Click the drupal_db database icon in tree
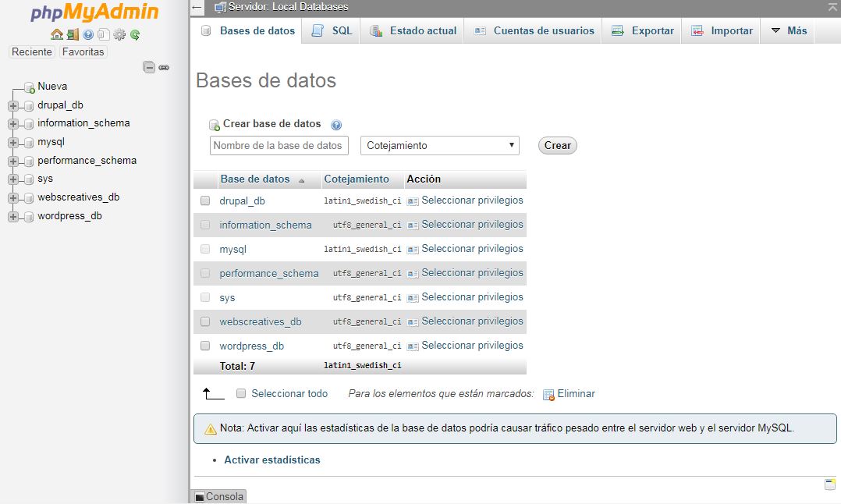 [29, 106]
